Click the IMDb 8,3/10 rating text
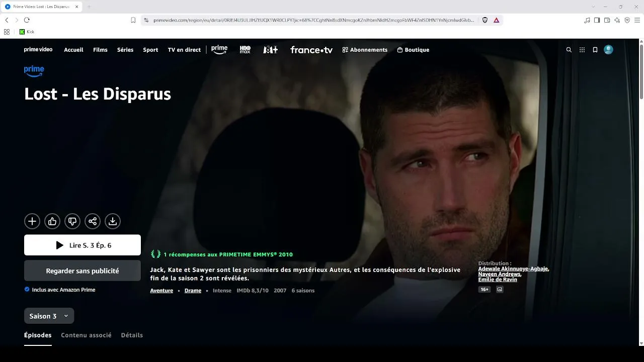 [253, 291]
